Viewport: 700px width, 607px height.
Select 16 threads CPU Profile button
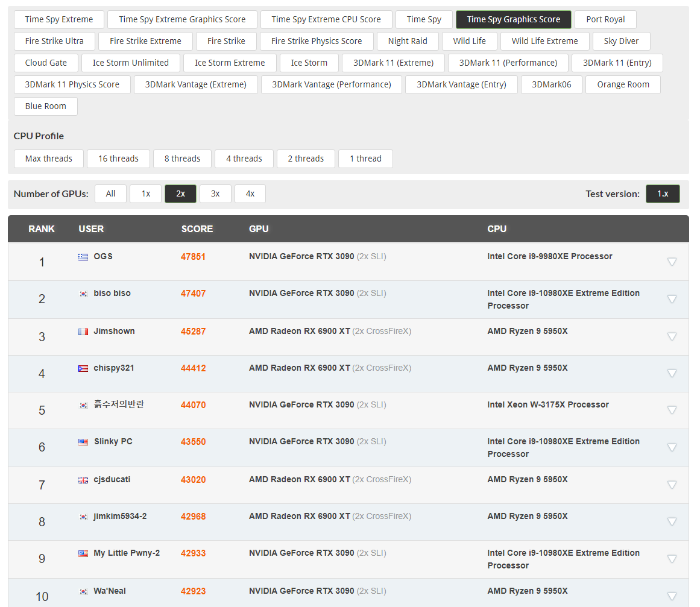pyautogui.click(x=118, y=159)
